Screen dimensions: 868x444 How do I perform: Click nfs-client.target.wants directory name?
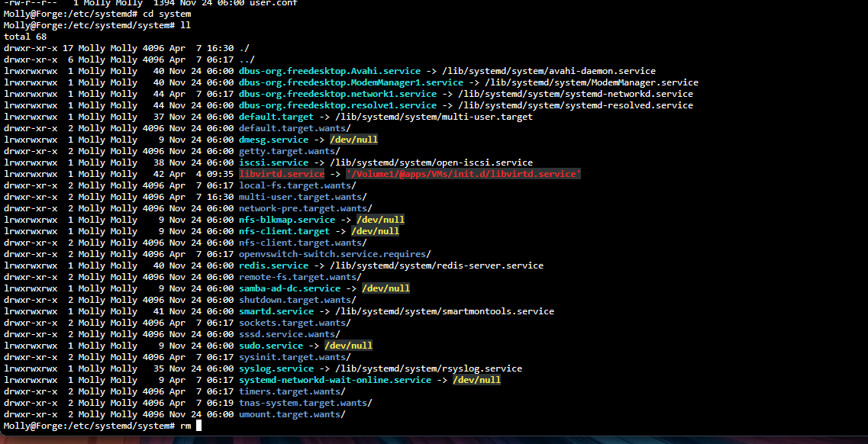301,243
